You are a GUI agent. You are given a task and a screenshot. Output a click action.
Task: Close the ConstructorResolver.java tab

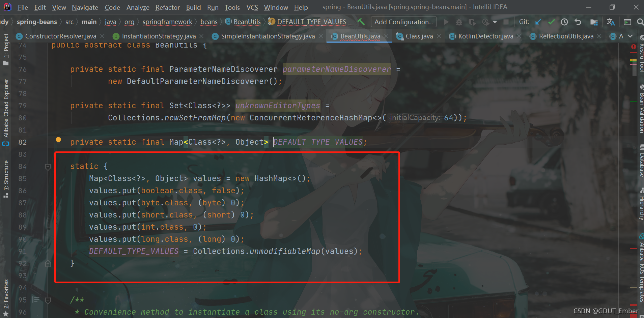(x=102, y=36)
